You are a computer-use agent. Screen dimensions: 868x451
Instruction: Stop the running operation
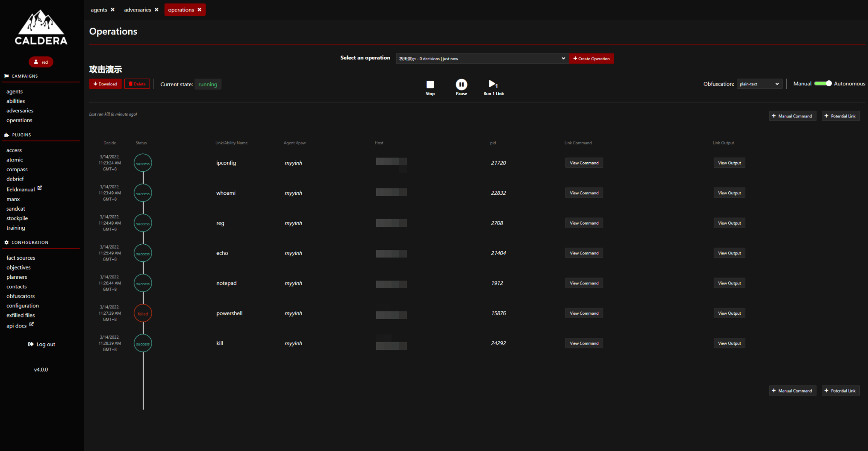coord(430,88)
